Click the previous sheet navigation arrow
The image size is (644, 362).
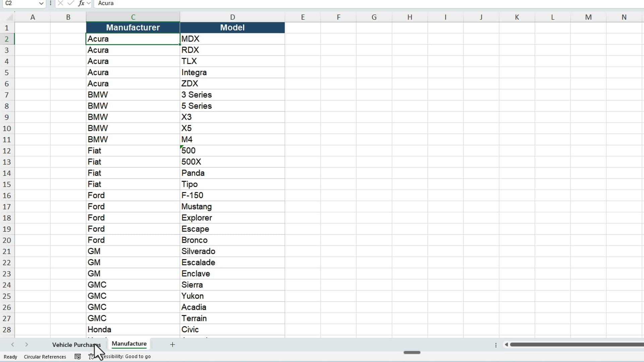click(x=12, y=345)
